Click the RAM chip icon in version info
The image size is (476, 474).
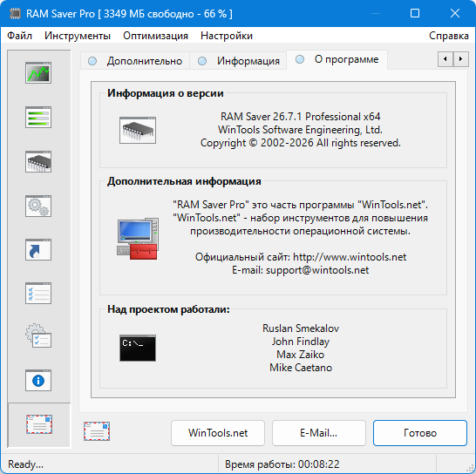point(138,130)
